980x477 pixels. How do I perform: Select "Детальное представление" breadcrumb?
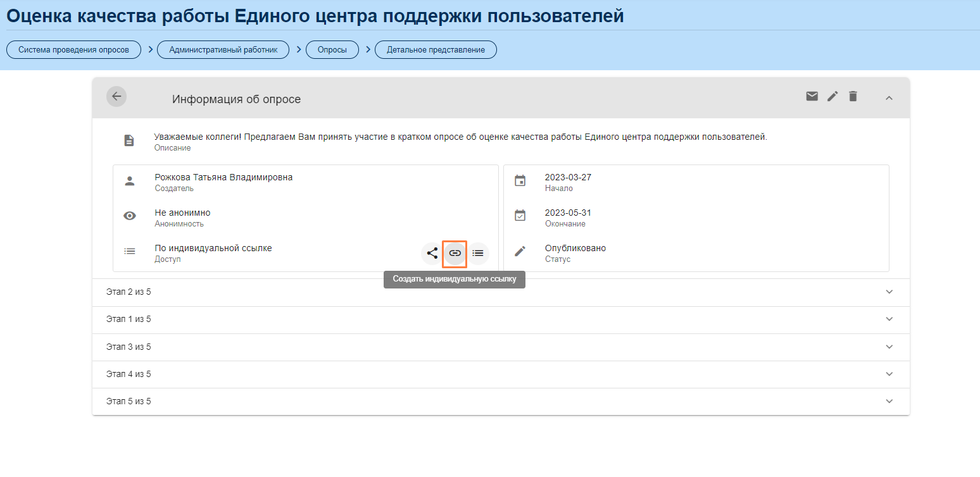click(x=436, y=50)
